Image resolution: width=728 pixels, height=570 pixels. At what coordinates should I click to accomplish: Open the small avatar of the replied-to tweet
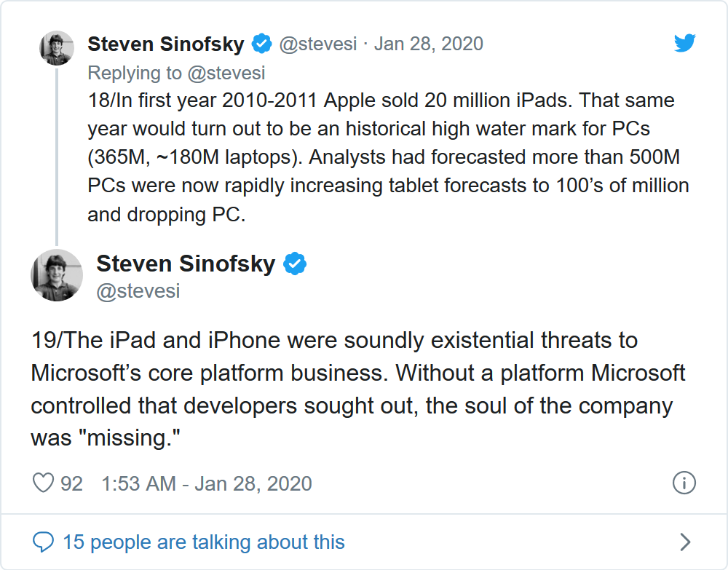(x=56, y=48)
